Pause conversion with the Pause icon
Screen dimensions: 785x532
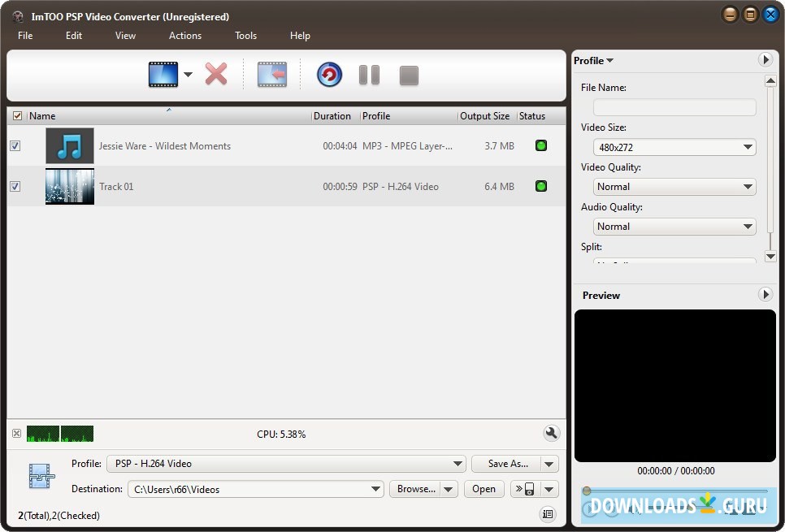(369, 75)
